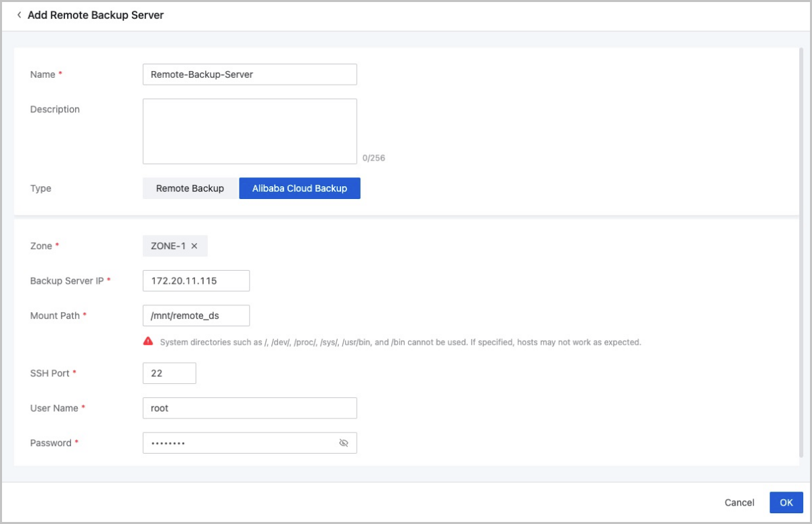The width and height of the screenshot is (812, 524).
Task: Click the red warning triangle icon
Action: coord(148,342)
